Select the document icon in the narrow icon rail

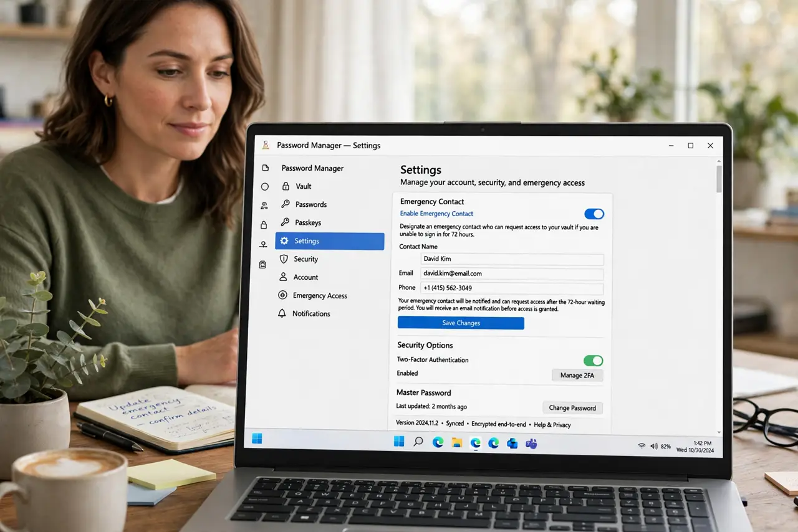[265, 168]
